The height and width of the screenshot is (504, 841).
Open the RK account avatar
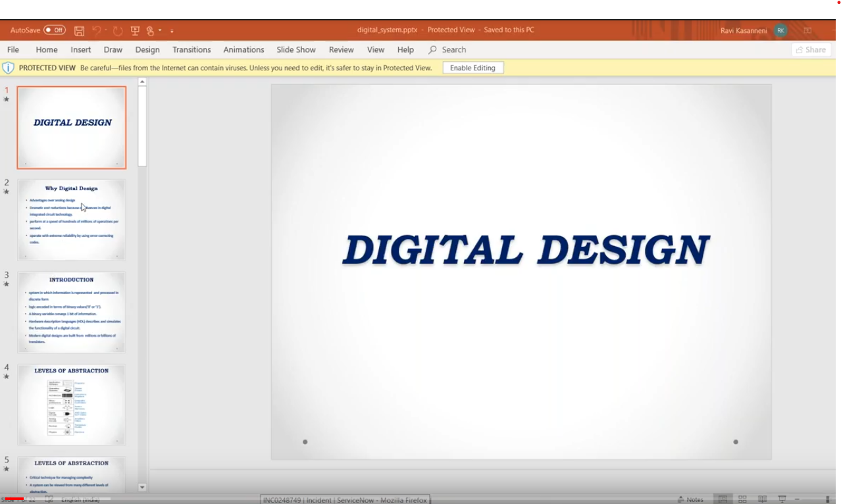[x=780, y=30]
